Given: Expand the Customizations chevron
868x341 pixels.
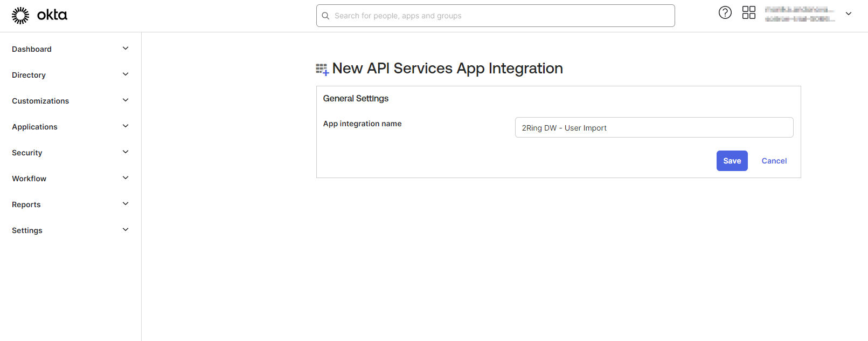Looking at the screenshot, I should click(126, 100).
